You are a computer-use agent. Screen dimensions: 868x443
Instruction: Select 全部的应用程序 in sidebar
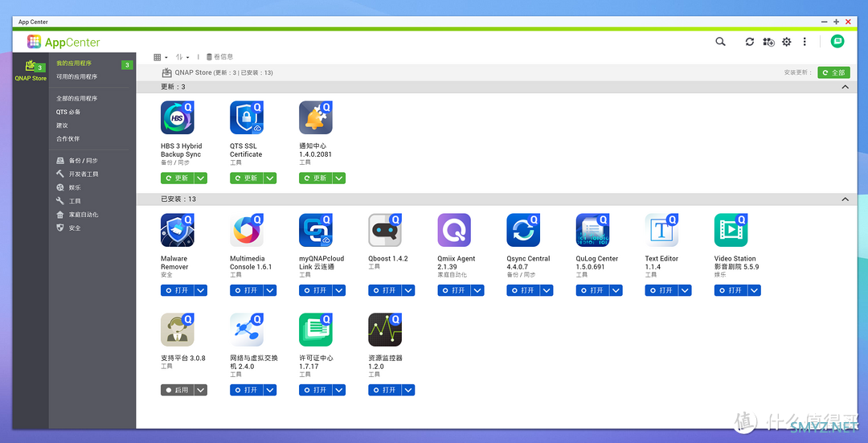76,98
